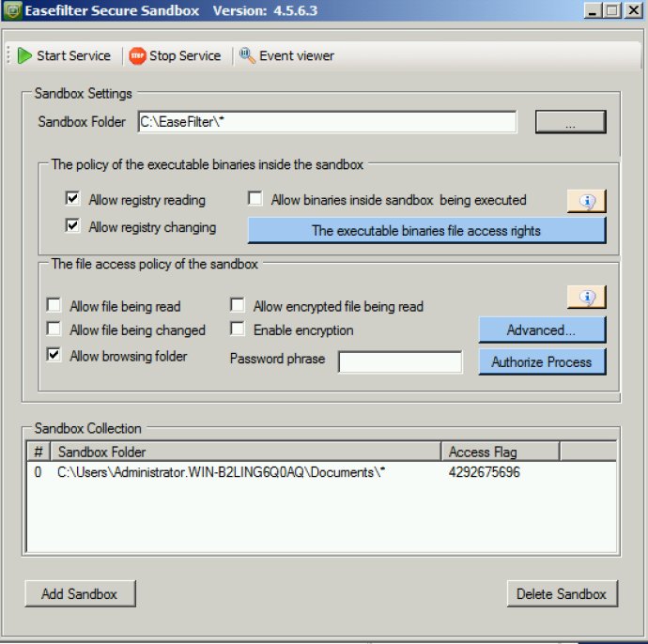Click the access flag value 4292675696
Screen dimensions: 648x644
pyautogui.click(x=485, y=472)
